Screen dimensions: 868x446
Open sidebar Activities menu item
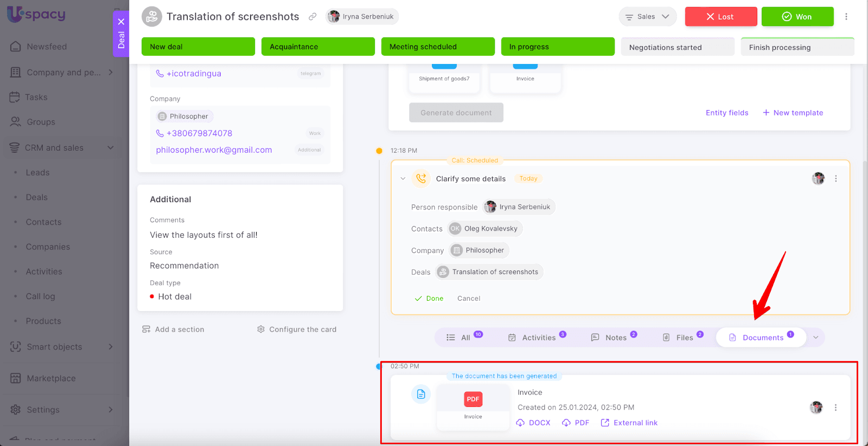click(44, 272)
